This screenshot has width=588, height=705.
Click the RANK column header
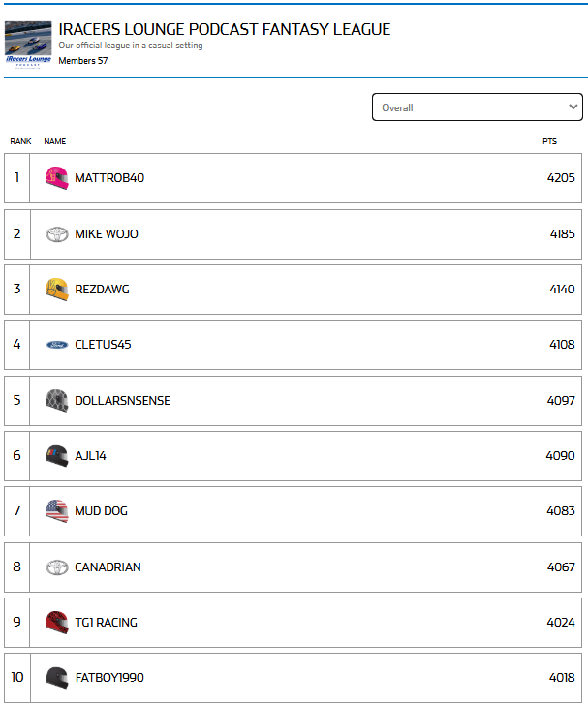[20, 141]
